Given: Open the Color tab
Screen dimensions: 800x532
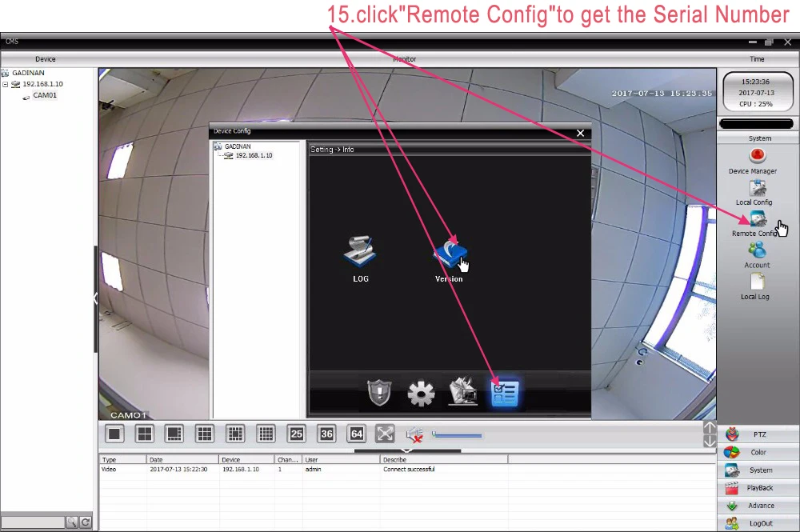Looking at the screenshot, I should (x=758, y=453).
